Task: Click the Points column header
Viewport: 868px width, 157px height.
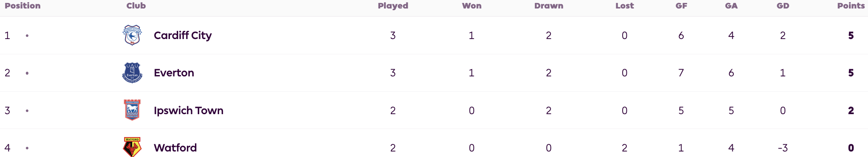Action: 851,6
